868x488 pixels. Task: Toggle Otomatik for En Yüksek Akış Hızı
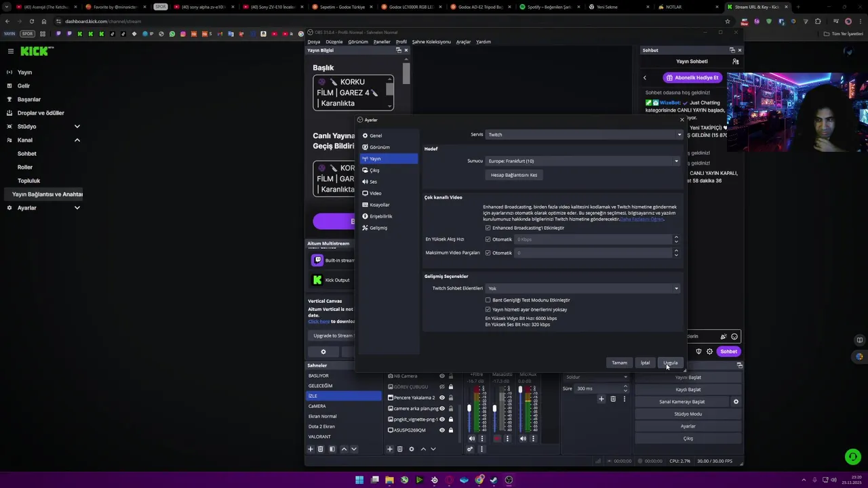488,239
